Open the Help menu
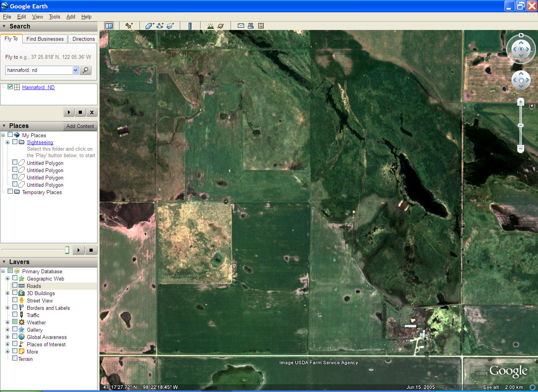Image resolution: width=538 pixels, height=392 pixels. coord(86,17)
